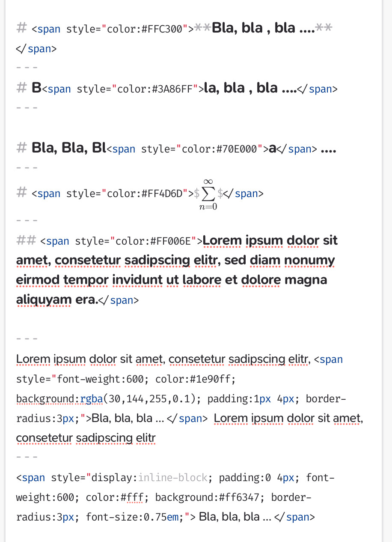The height and width of the screenshot is (542, 392).
Task: Click the "inline-block" display value
Action: (x=173, y=478)
